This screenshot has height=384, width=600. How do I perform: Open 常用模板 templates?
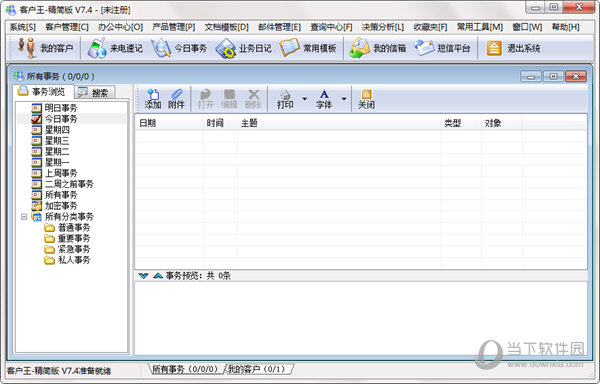coord(308,48)
